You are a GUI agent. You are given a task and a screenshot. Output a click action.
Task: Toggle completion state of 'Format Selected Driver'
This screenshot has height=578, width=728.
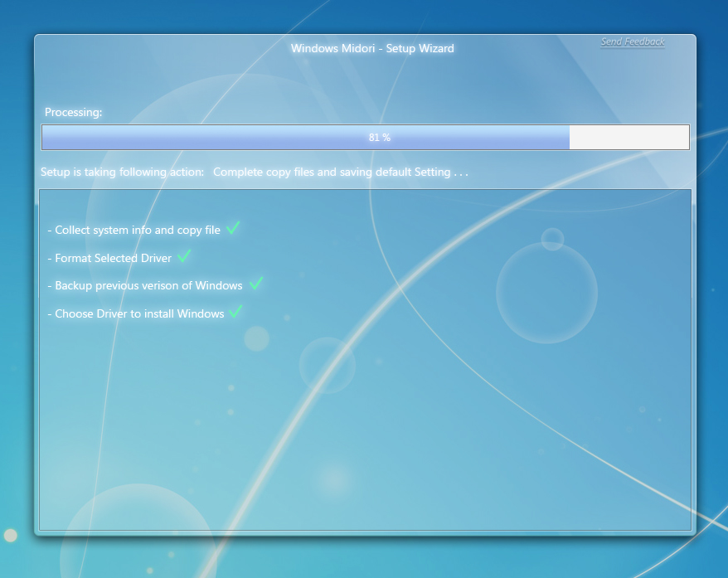112,258
